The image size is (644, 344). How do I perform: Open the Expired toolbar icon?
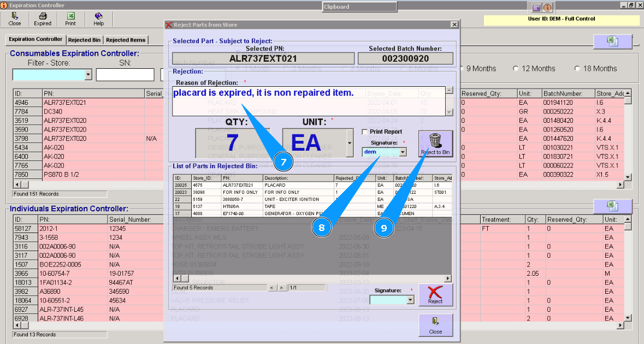pos(42,19)
